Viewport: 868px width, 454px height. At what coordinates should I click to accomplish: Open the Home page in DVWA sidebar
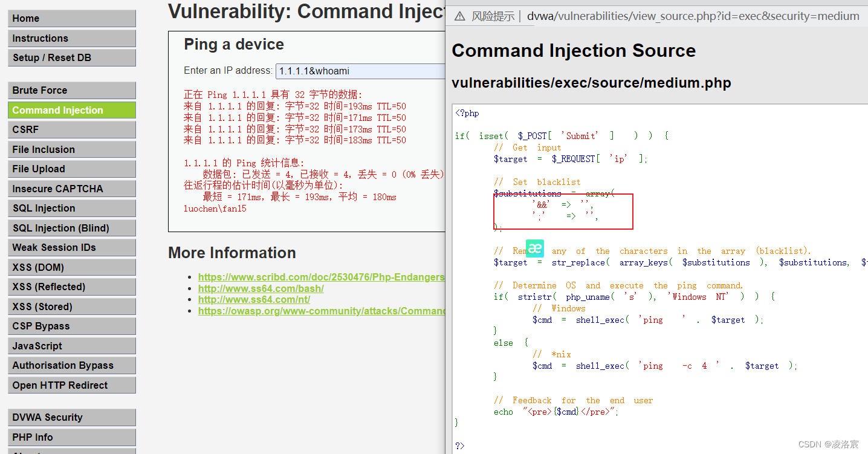(71, 18)
